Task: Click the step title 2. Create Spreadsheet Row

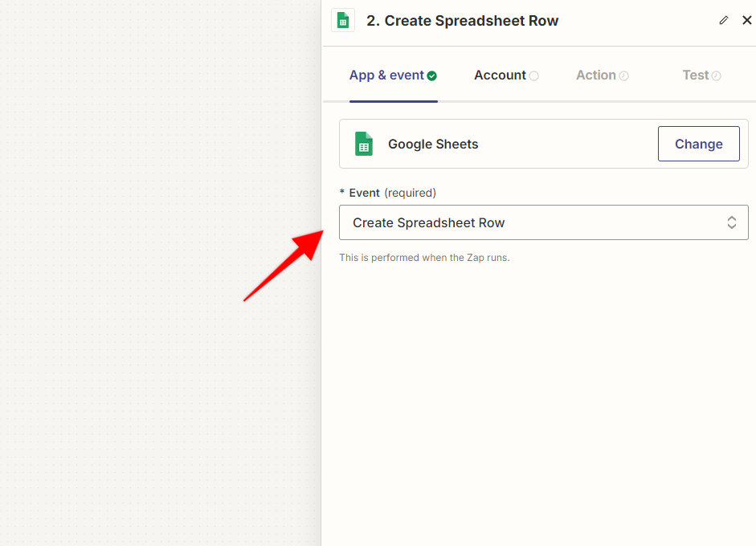Action: pos(462,20)
